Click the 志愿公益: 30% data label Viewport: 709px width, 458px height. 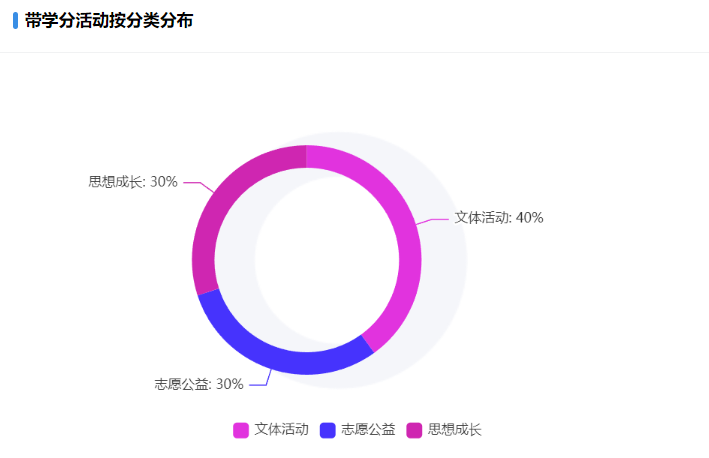(199, 384)
